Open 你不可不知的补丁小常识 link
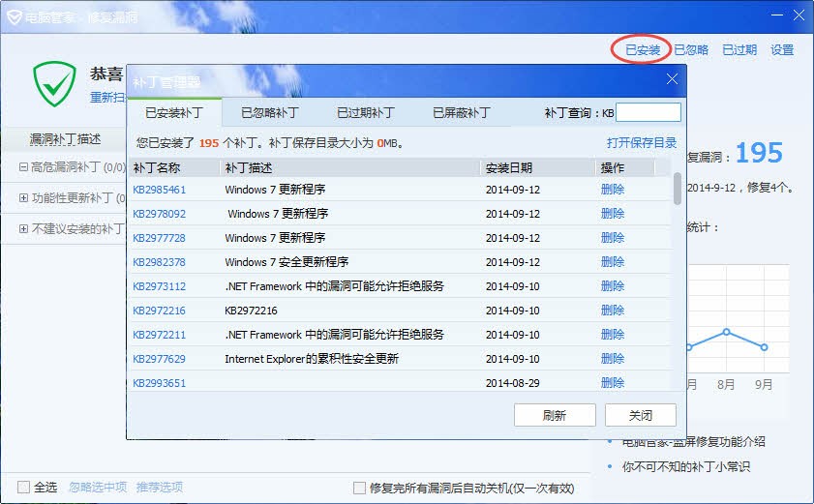Screen dimensions: 814x504 tap(686, 466)
